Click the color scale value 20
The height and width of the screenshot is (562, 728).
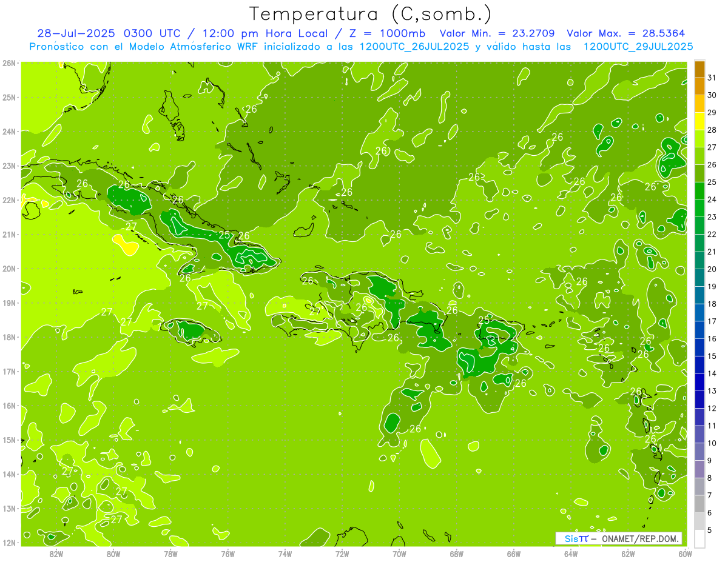click(712, 269)
